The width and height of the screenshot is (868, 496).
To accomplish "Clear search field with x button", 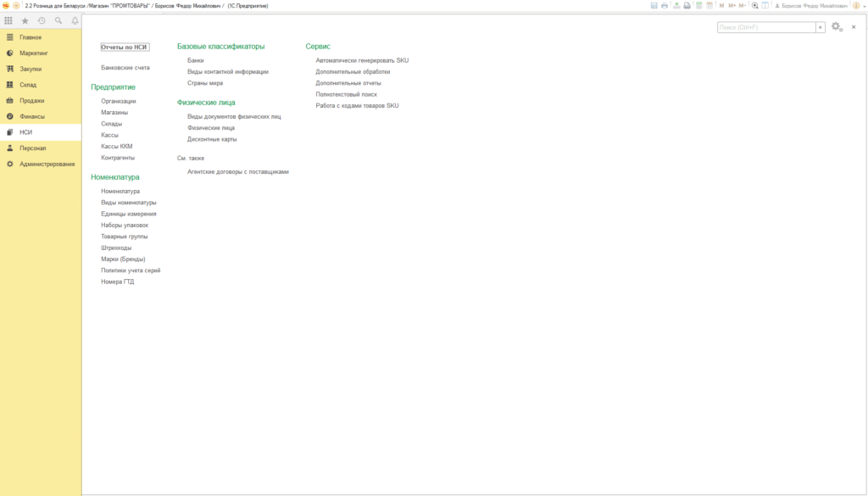I will [x=821, y=27].
